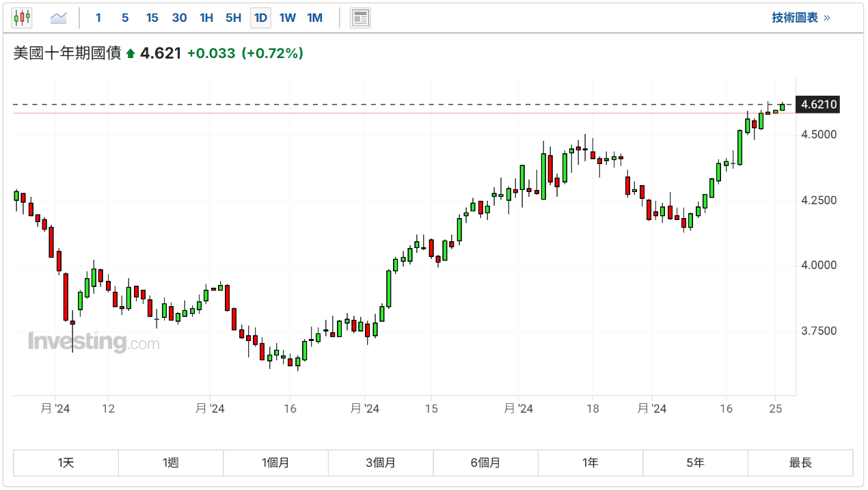
Task: Switch chart to 1W weekly interval
Action: pyautogui.click(x=288, y=18)
